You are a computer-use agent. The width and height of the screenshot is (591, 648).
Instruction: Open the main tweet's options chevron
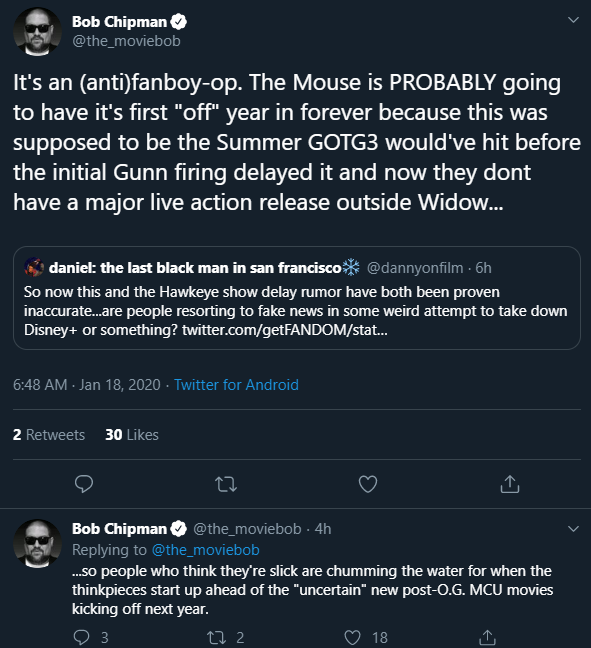tap(573, 20)
